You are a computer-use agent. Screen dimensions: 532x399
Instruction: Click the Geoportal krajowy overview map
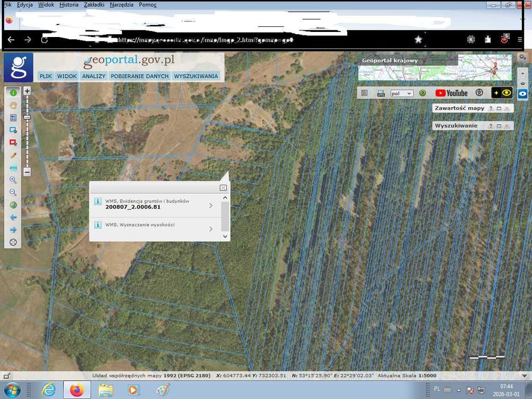point(435,67)
